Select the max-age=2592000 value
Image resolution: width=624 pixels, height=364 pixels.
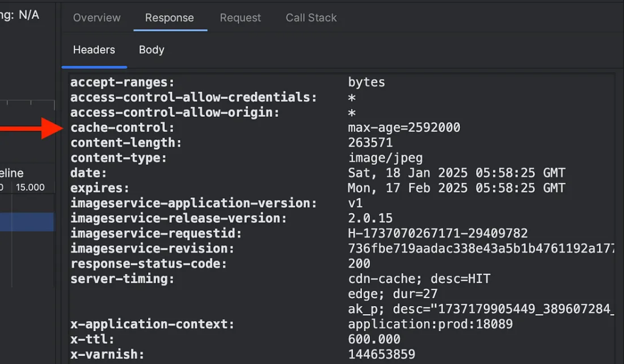403,128
